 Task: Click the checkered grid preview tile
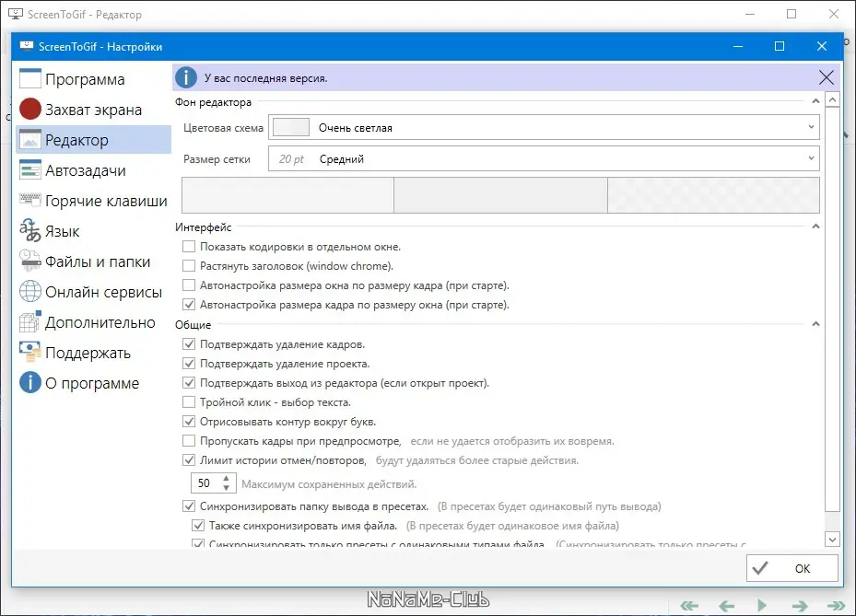coord(713,195)
